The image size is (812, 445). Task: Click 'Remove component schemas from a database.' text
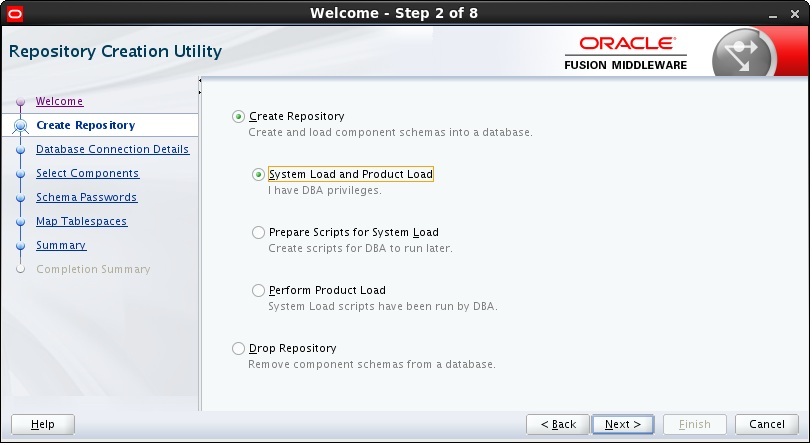coord(372,365)
